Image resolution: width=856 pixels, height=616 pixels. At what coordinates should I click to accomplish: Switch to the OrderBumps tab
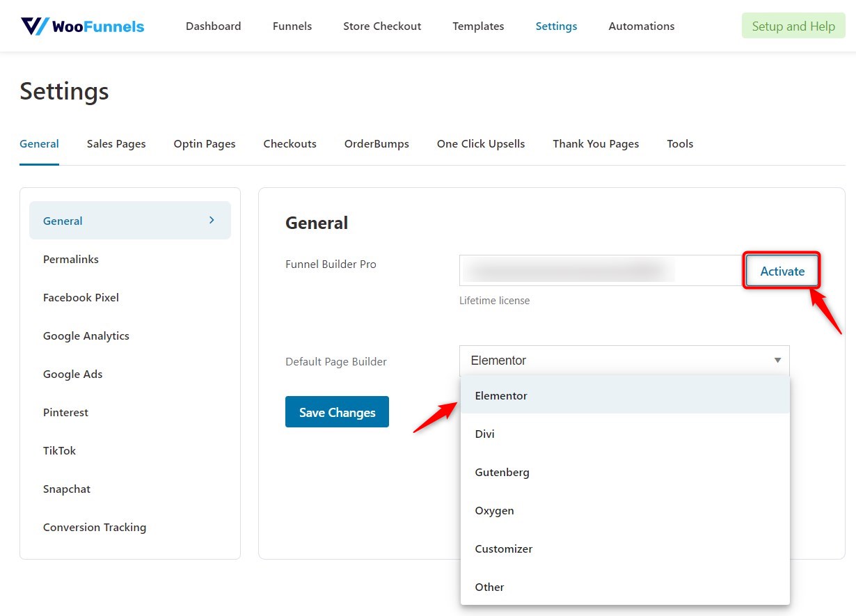377,144
